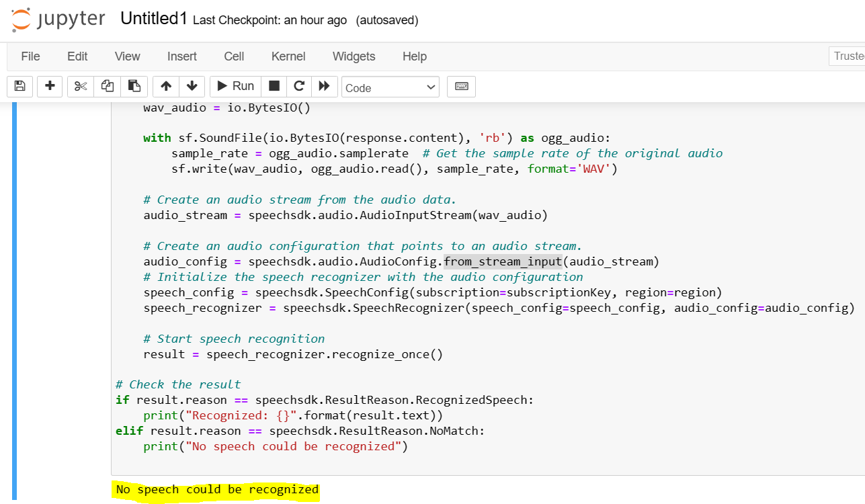Click the 'No speech could be recognized' output

tap(217, 490)
